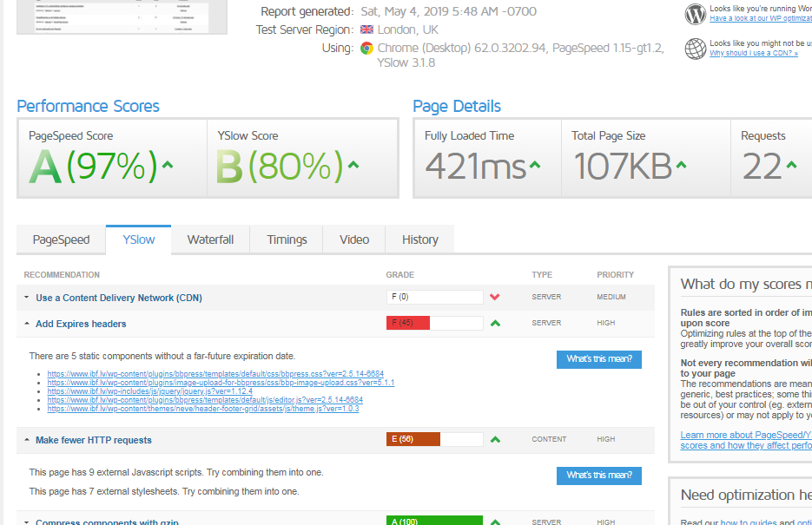Click the CDN globe icon
This screenshot has height=525, width=812.
(x=695, y=49)
